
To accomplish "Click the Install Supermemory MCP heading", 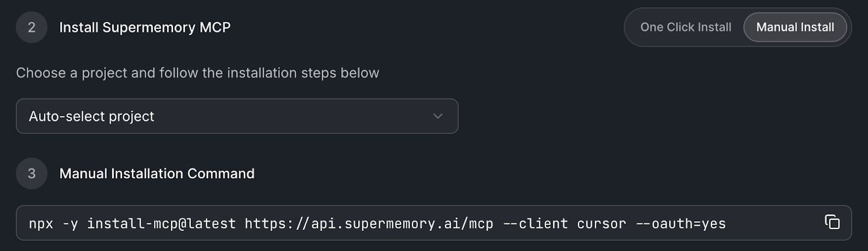I will (x=145, y=27).
